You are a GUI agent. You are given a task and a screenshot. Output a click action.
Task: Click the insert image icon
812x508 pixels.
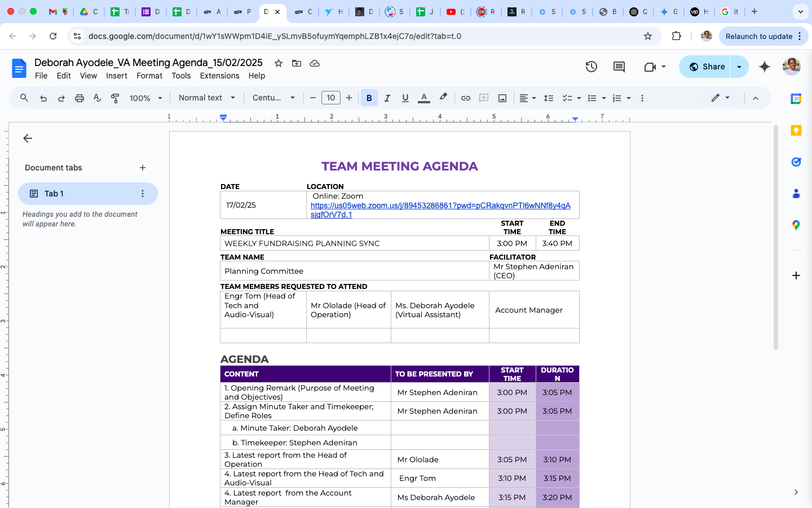(x=502, y=98)
